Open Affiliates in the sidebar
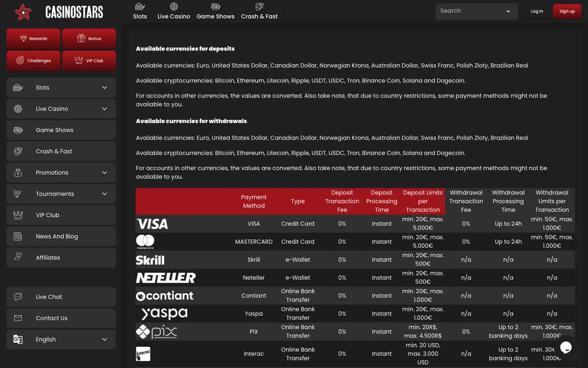 pyautogui.click(x=61, y=258)
